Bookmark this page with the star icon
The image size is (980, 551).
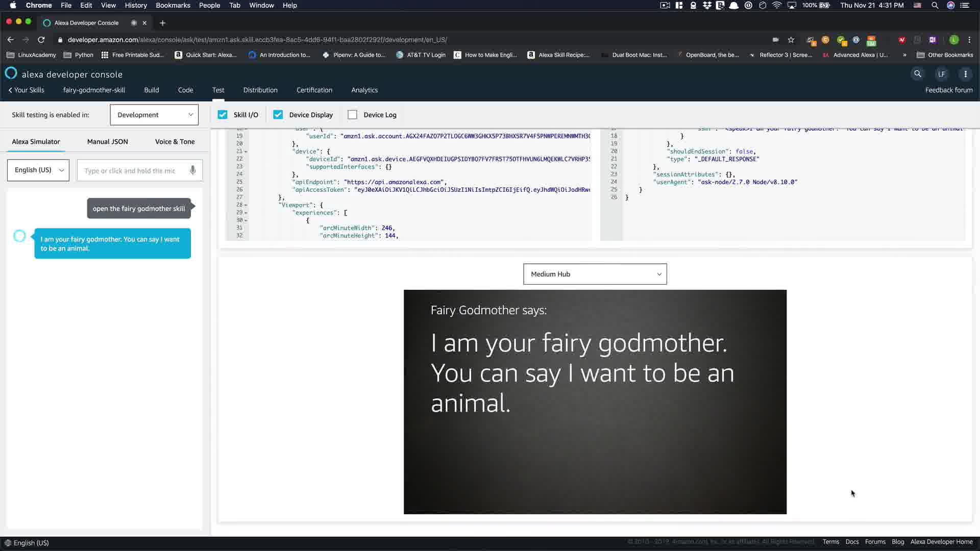pyautogui.click(x=791, y=40)
